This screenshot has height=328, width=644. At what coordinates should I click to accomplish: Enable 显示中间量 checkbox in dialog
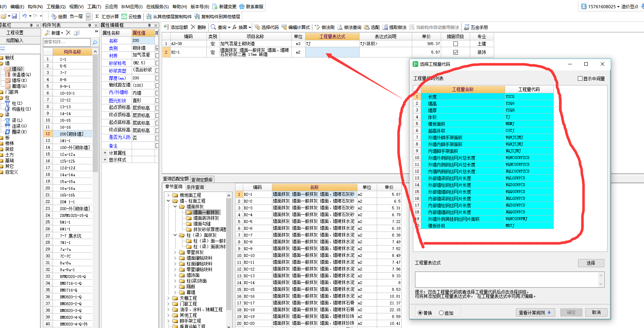tap(580, 79)
